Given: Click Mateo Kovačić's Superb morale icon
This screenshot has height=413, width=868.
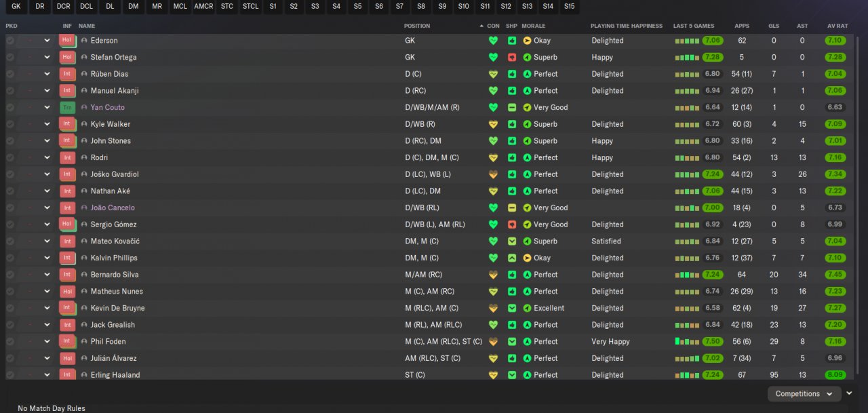Looking at the screenshot, I should [x=527, y=241].
